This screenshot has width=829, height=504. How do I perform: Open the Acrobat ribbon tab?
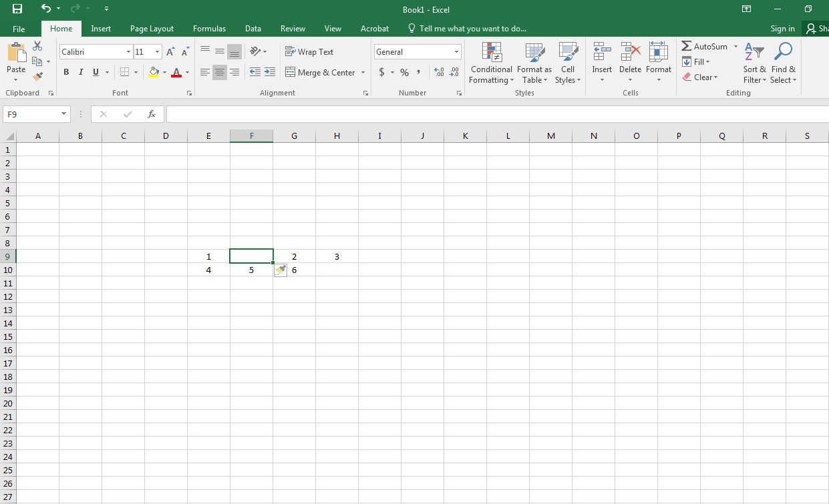click(374, 29)
